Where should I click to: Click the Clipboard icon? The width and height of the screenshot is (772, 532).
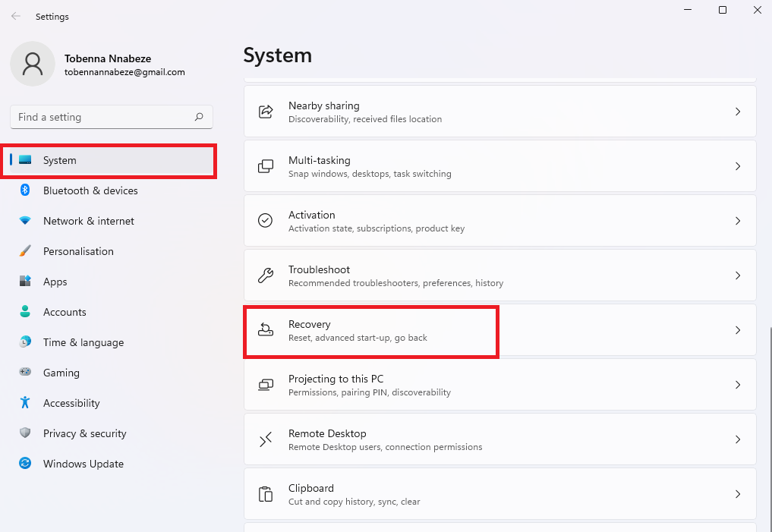click(x=266, y=494)
